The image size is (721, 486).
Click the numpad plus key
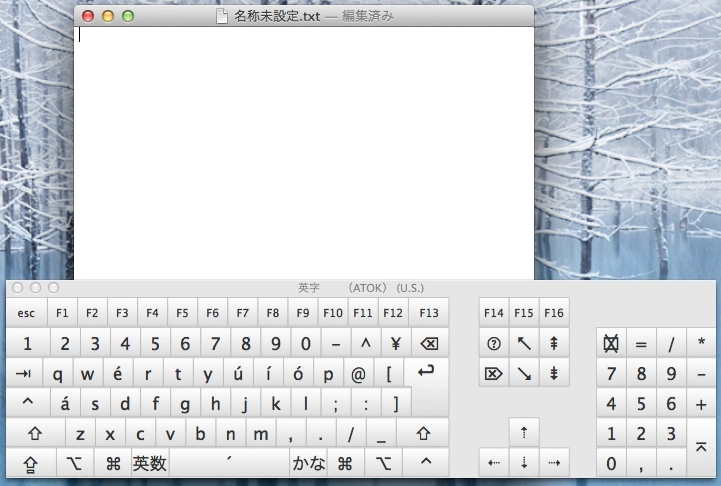(x=701, y=403)
